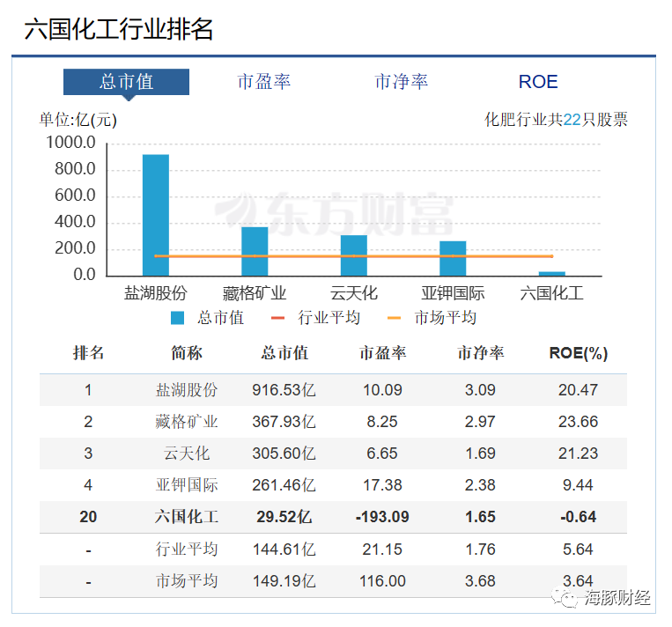Open the 市净率 tab
Image resolution: width=672 pixels, height=627 pixels.
click(x=401, y=82)
